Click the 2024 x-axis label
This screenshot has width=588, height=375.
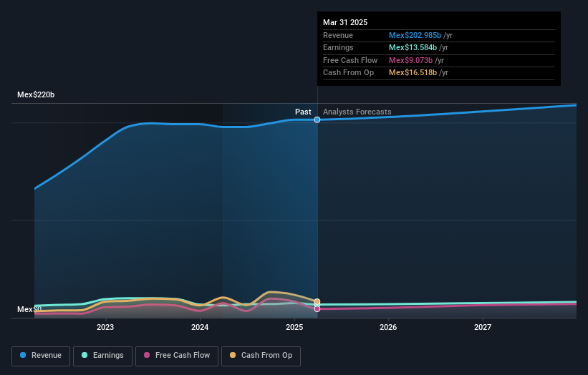(x=200, y=327)
